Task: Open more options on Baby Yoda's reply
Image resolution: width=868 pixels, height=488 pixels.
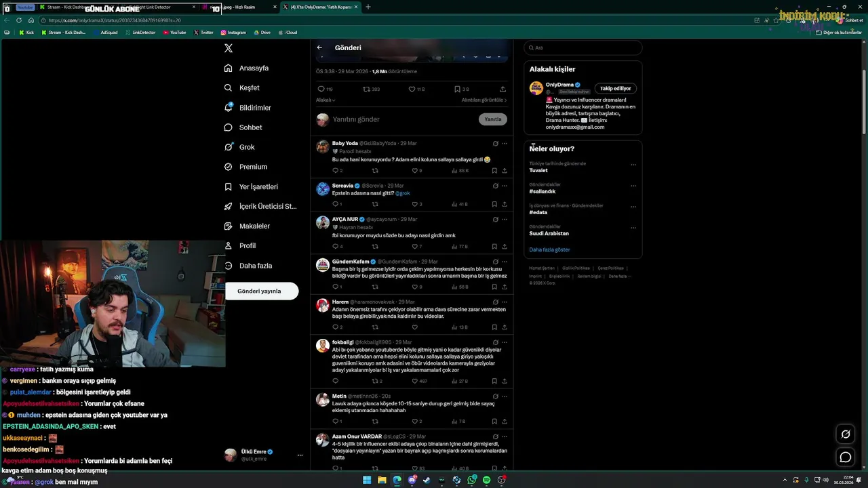Action: point(505,144)
